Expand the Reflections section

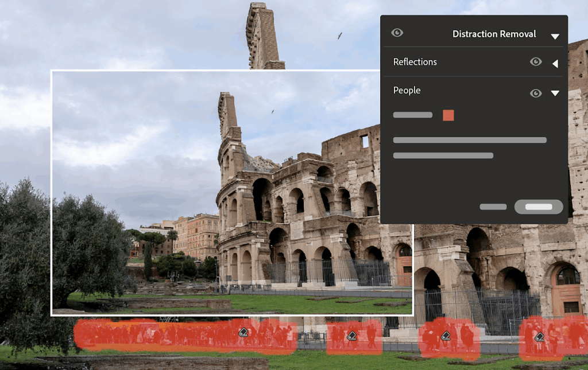(x=555, y=64)
